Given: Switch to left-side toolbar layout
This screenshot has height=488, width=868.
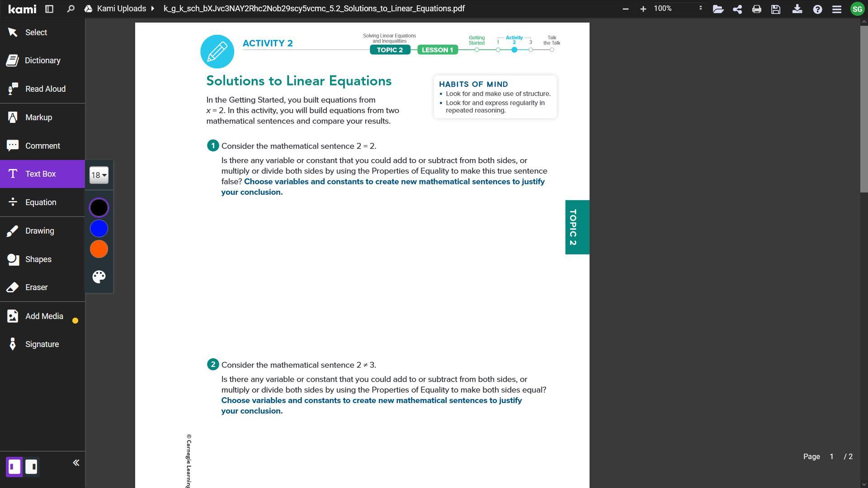Looking at the screenshot, I should 14,466.
